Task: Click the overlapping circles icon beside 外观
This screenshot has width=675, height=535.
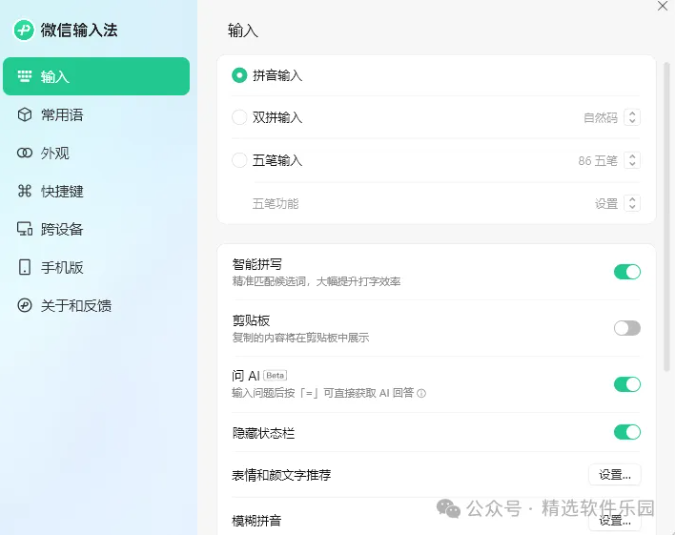Action: tap(25, 153)
